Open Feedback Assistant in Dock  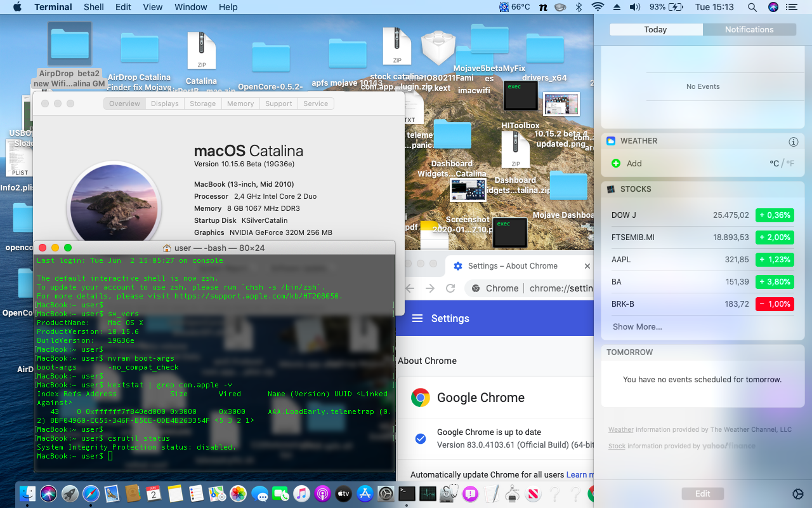click(x=470, y=493)
